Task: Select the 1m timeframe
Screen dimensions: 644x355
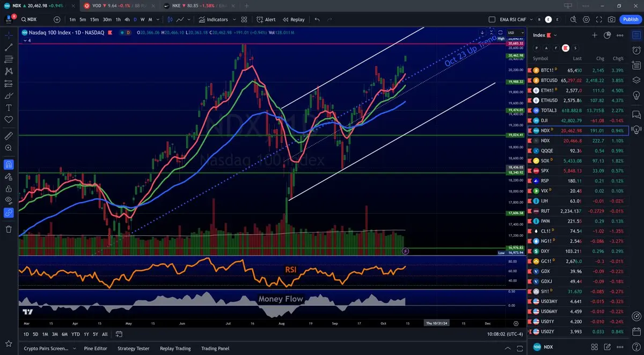Action: 72,19
